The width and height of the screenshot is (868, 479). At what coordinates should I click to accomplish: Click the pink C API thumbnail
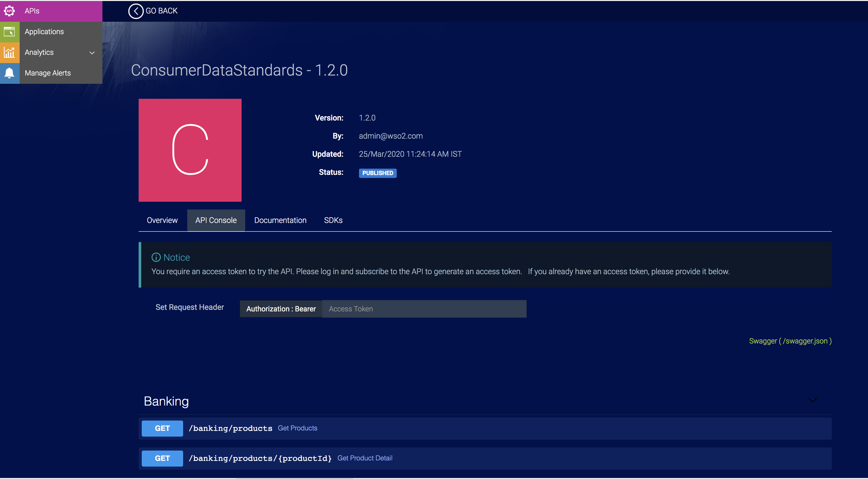(x=190, y=150)
